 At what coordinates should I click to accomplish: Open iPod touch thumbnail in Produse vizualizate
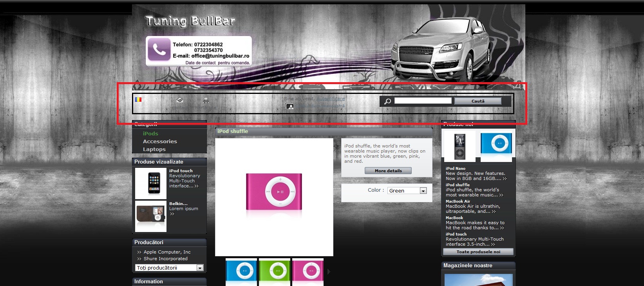click(151, 183)
